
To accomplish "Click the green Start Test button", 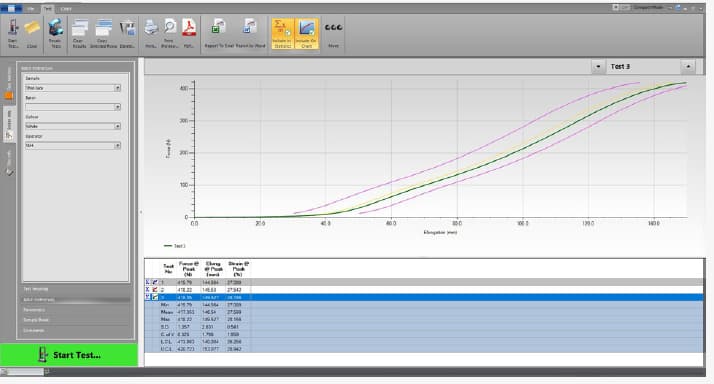I will coord(69,355).
